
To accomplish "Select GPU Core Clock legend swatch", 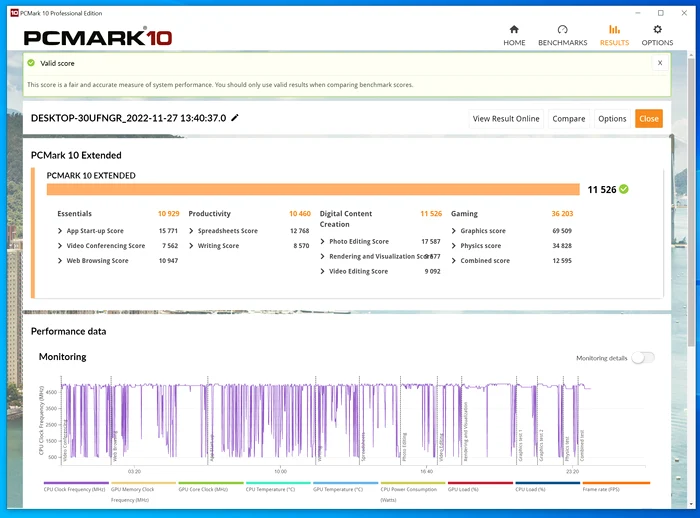I will pos(211,483).
